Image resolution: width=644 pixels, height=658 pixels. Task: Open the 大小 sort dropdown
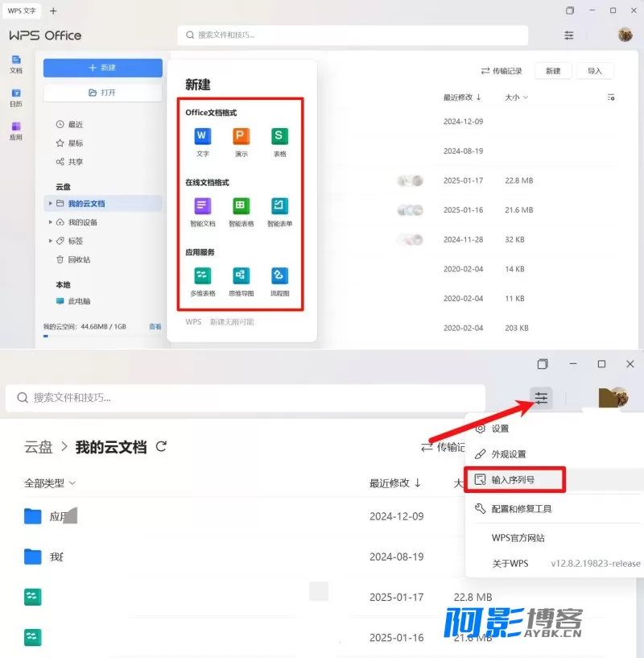pos(516,97)
